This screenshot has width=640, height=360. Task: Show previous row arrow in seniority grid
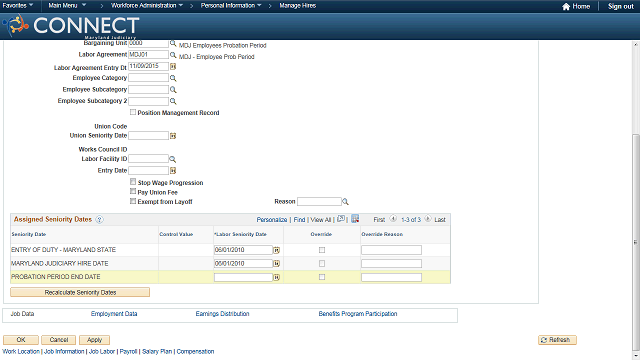(x=393, y=219)
